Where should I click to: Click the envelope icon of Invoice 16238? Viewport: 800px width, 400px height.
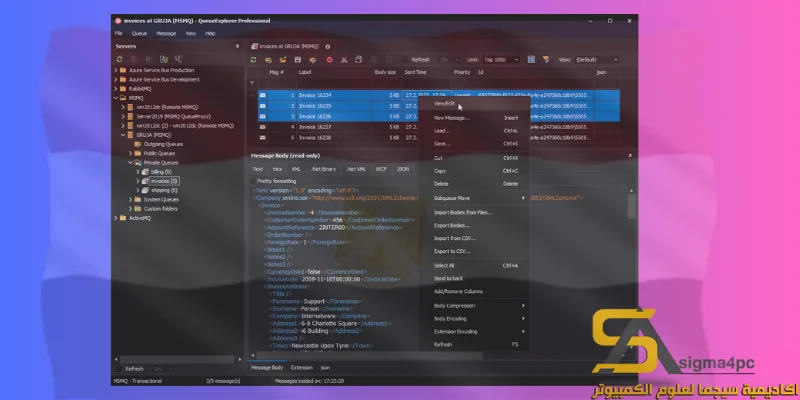pyautogui.click(x=262, y=138)
